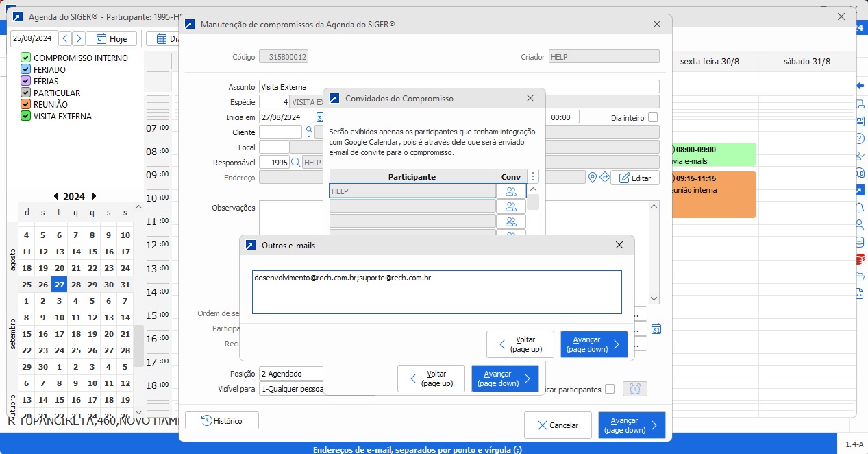Open the Cliente search magnifier
This screenshot has height=454, width=868.
309,131
